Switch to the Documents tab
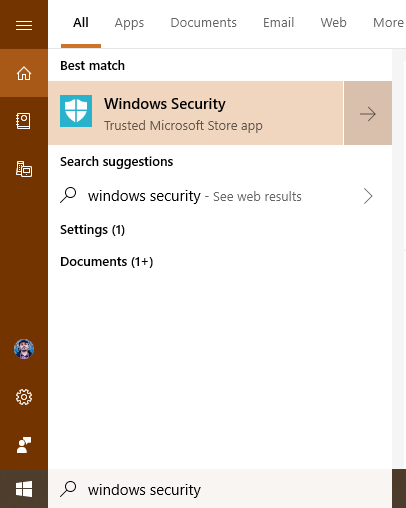406x508 pixels. 203,23
